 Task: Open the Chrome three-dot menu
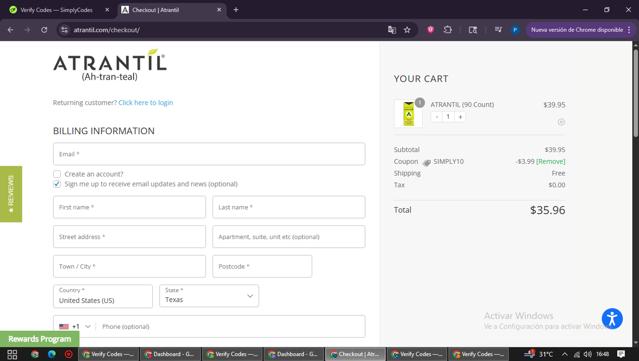click(629, 30)
